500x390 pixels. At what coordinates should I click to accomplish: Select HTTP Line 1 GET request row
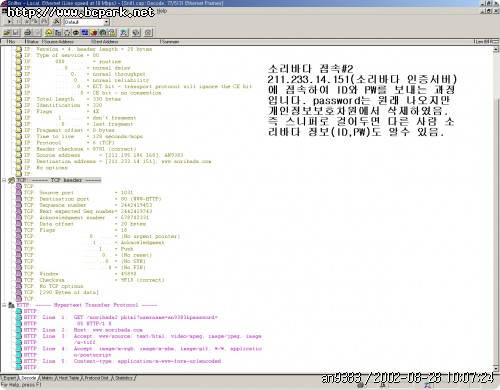pyautogui.click(x=121, y=317)
